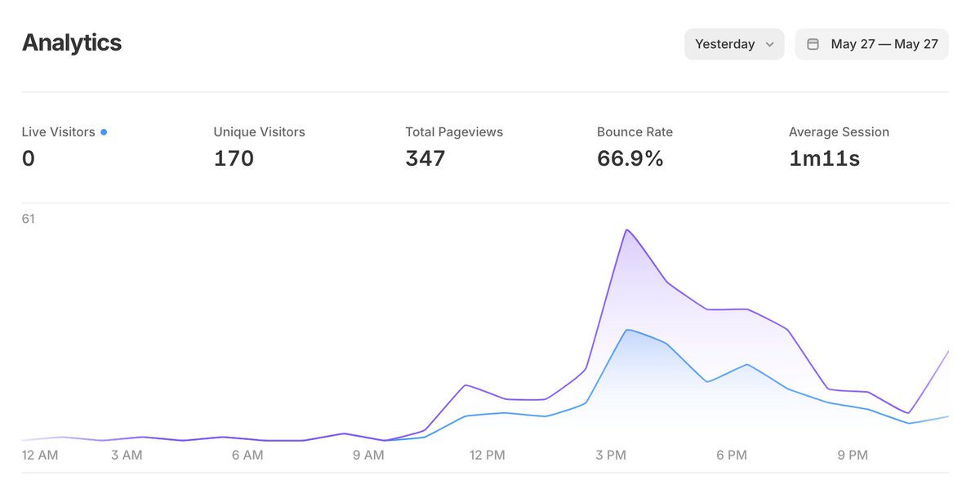Click the calendar icon beside the date range
The width and height of the screenshot is (980, 480).
tap(813, 43)
